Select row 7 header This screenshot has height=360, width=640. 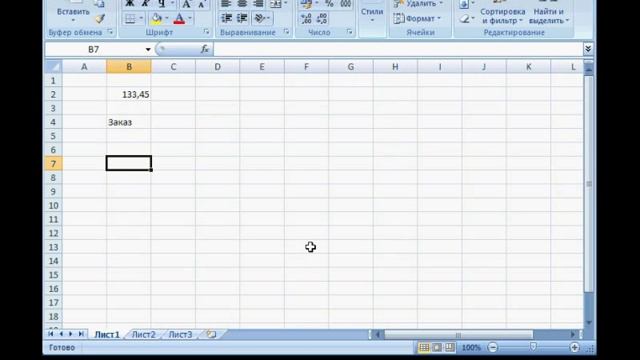[53, 164]
